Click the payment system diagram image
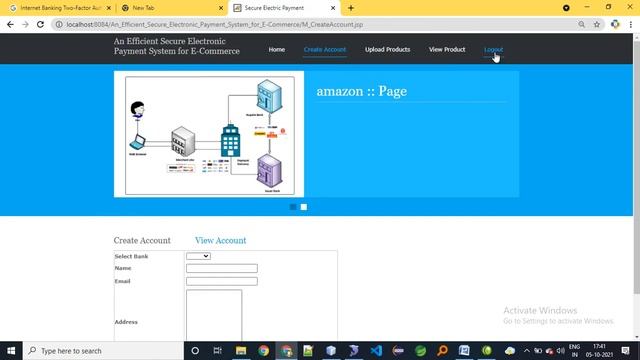The image size is (640, 360). coord(209,134)
